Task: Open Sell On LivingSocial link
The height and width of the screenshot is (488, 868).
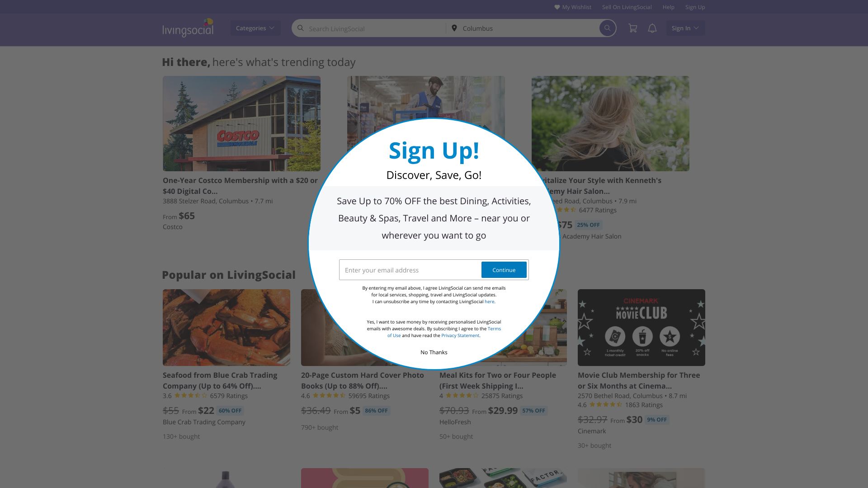Action: pyautogui.click(x=627, y=7)
